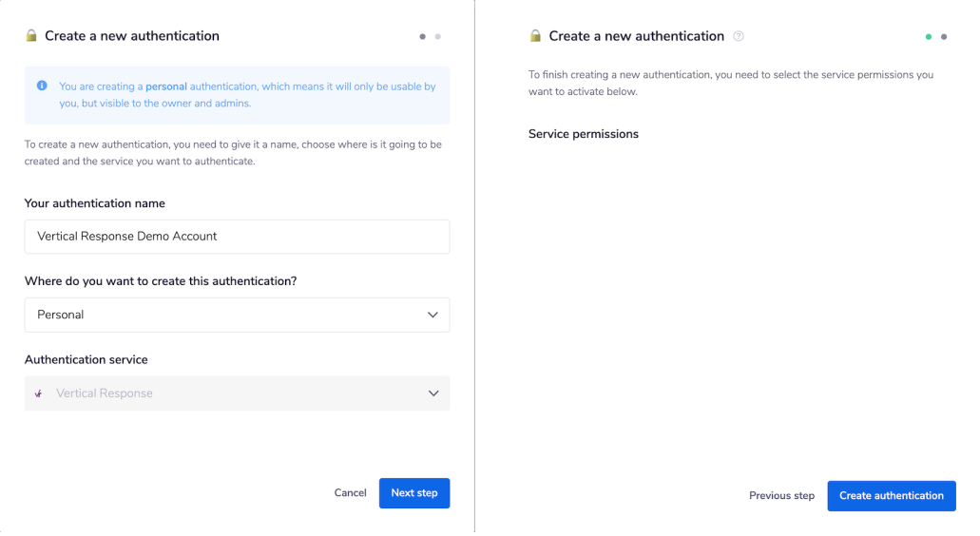The width and height of the screenshot is (980, 536).
Task: Click the dark step dot in the right dialog
Action: pyautogui.click(x=944, y=37)
